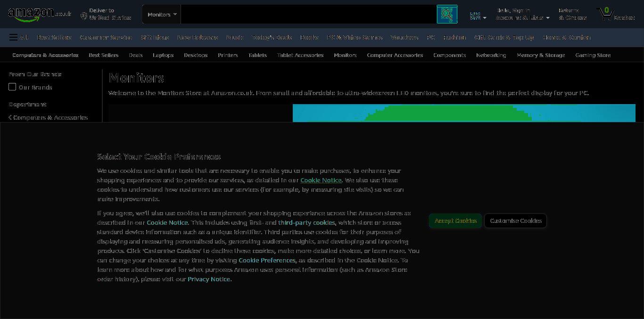644x319 pixels.
Task: Open the Monitors search category dropdown
Action: pos(162,14)
